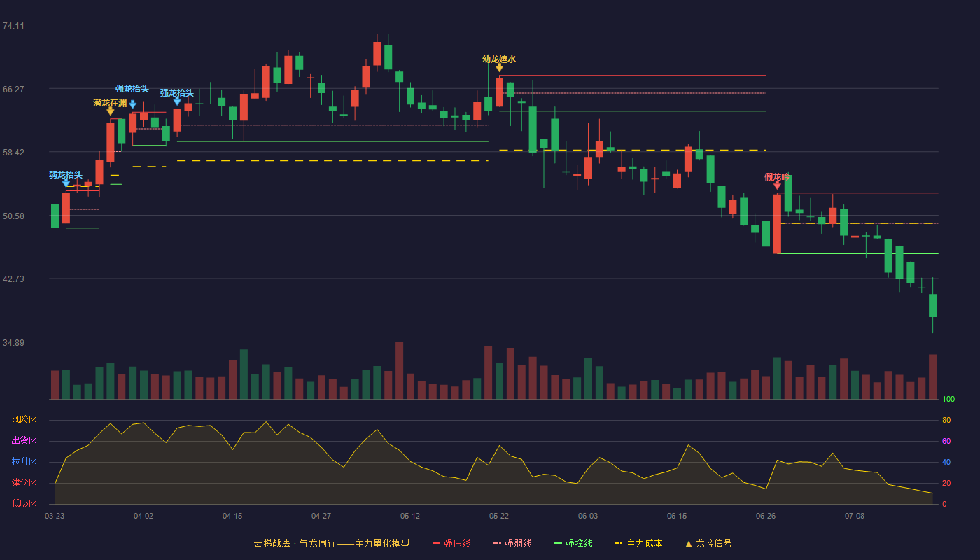Click the later 强龙抬头 arrow before 04-15
The height and width of the screenshot is (560, 980).
[177, 101]
